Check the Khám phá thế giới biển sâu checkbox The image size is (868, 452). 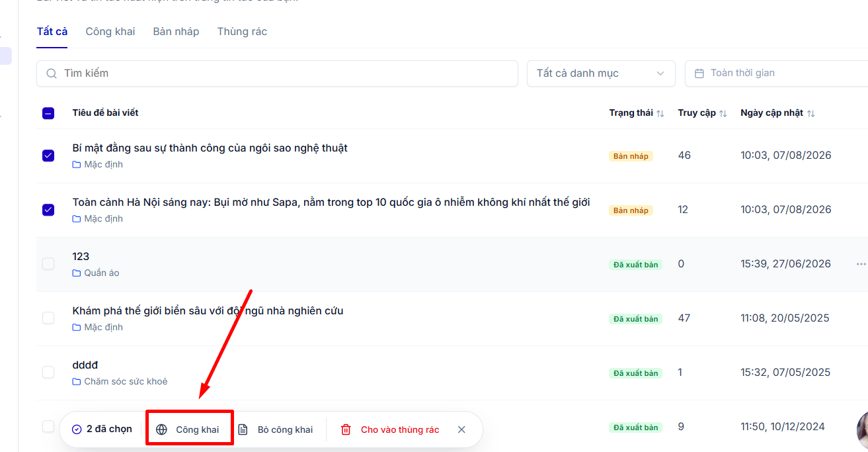click(x=48, y=318)
